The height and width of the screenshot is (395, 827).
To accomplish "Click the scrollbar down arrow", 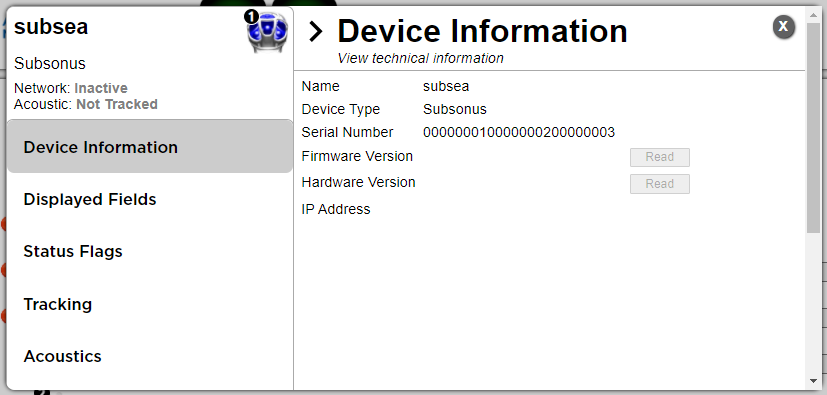I will pos(813,381).
